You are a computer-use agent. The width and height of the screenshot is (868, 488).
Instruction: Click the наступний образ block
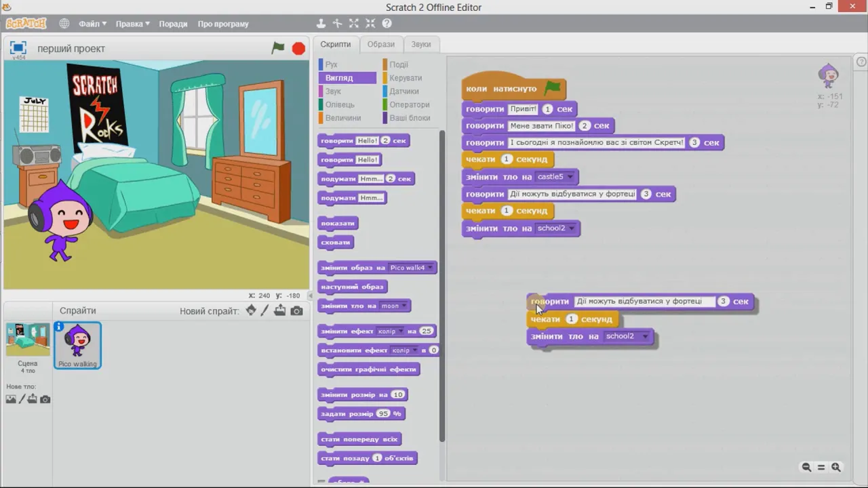353,287
